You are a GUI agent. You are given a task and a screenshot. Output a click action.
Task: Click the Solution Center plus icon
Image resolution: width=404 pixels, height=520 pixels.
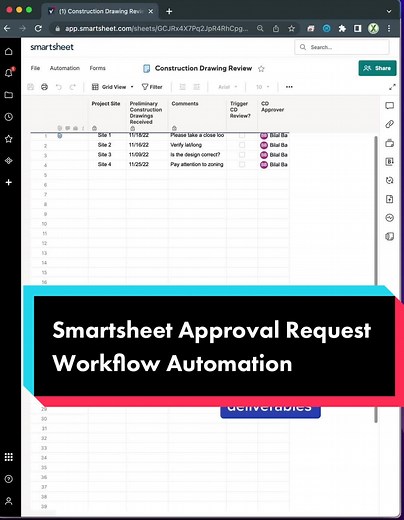pos(9,182)
